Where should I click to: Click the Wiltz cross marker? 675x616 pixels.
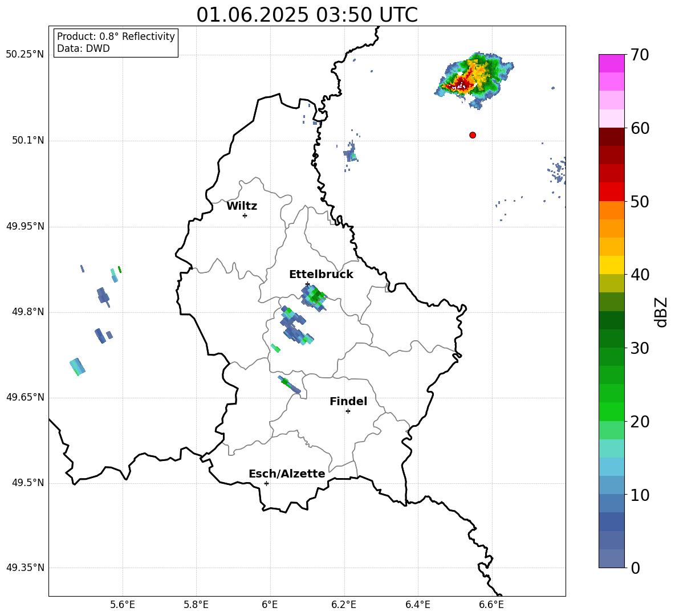pos(245,215)
